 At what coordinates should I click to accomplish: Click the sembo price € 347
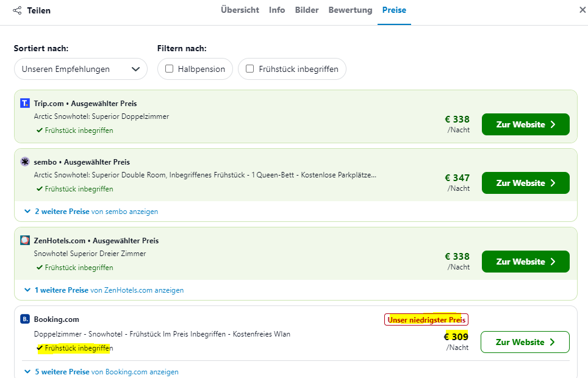(457, 178)
